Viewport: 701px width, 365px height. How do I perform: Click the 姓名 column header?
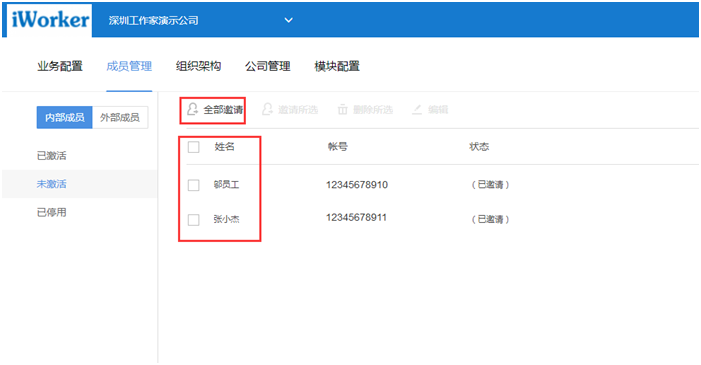[x=224, y=147]
